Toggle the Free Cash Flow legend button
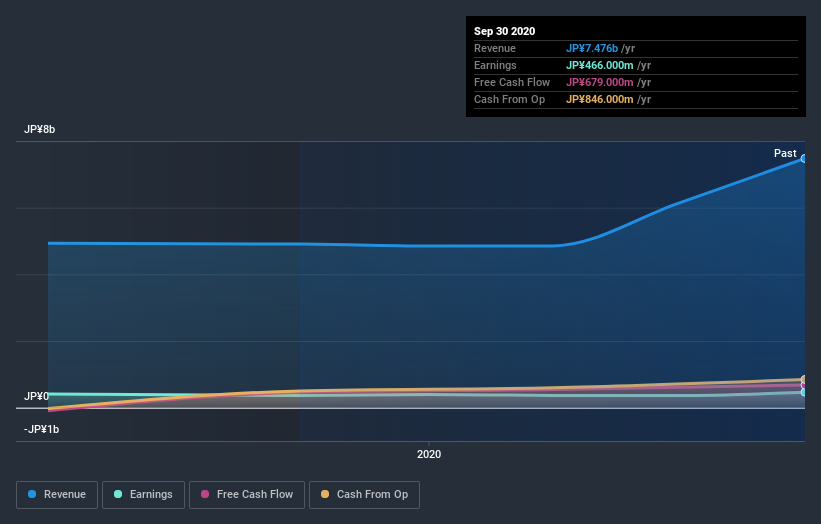 tap(247, 495)
